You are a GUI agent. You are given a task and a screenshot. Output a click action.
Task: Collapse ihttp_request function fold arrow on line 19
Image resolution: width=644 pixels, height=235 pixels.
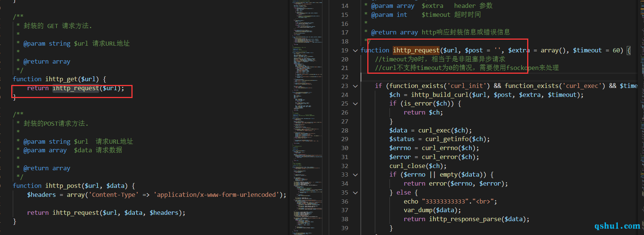355,51
